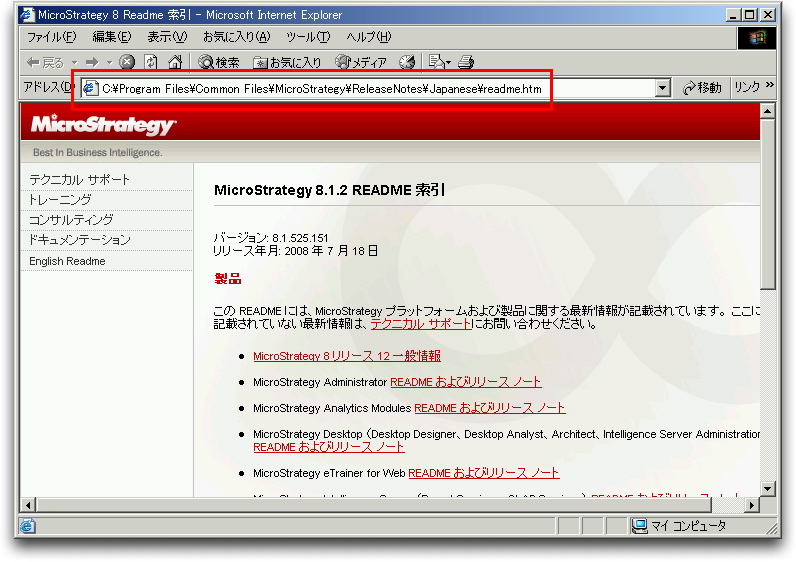Open the Favorites (お気に入り) toolbar button

(x=287, y=62)
